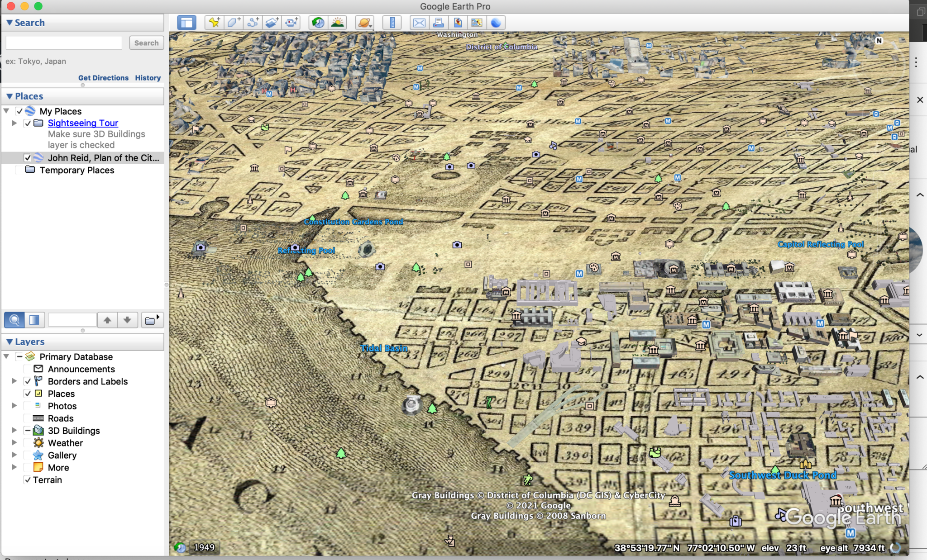The width and height of the screenshot is (927, 560).
Task: Select Temporary Places folder
Action: 77,170
